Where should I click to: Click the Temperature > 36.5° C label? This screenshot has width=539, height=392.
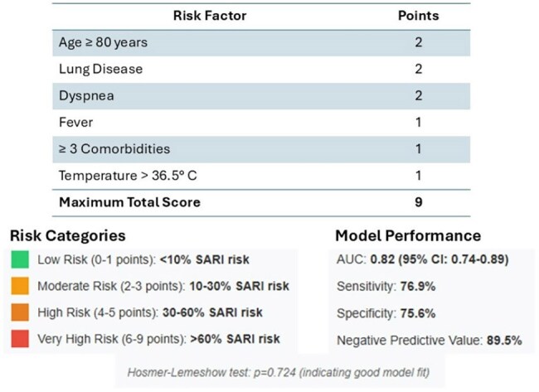[x=128, y=176]
